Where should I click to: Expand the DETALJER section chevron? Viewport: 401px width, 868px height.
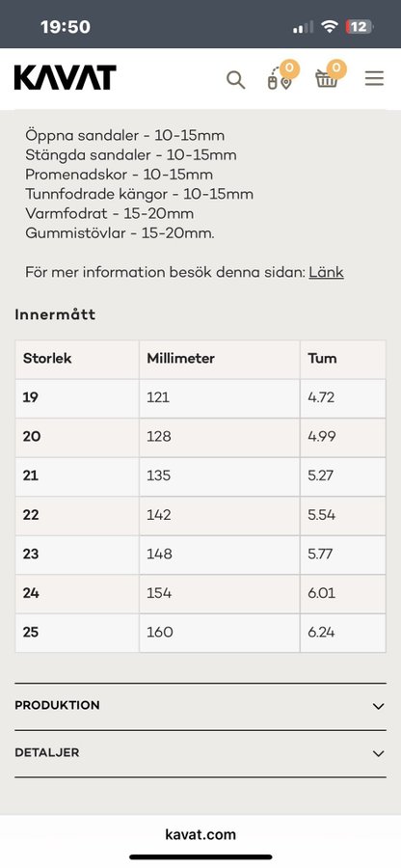click(x=378, y=753)
